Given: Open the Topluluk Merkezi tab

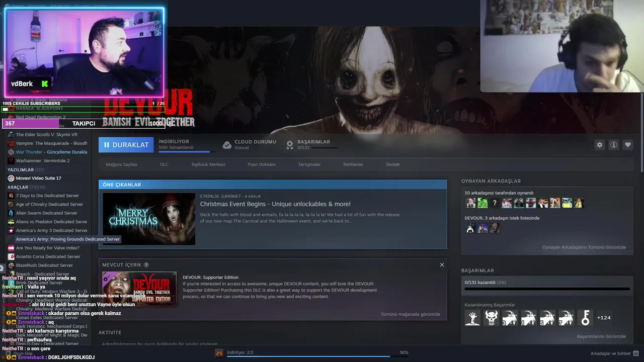Looking at the screenshot, I should click(x=208, y=164).
